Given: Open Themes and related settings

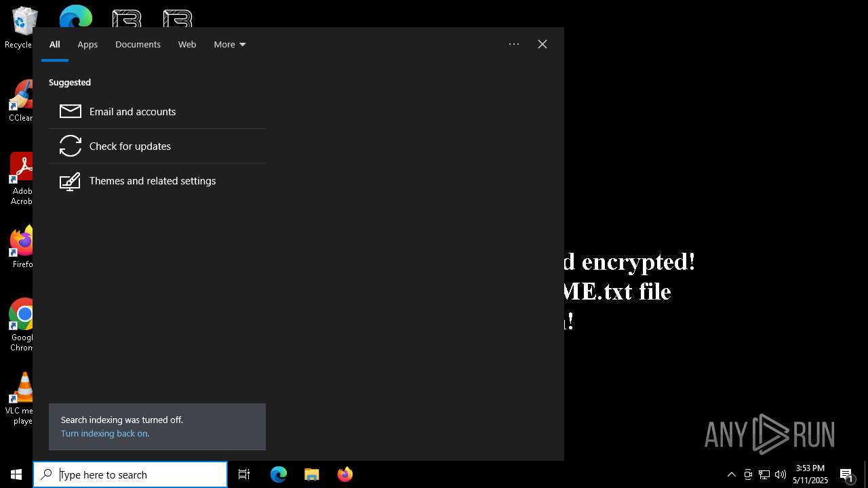Looking at the screenshot, I should coord(157,181).
